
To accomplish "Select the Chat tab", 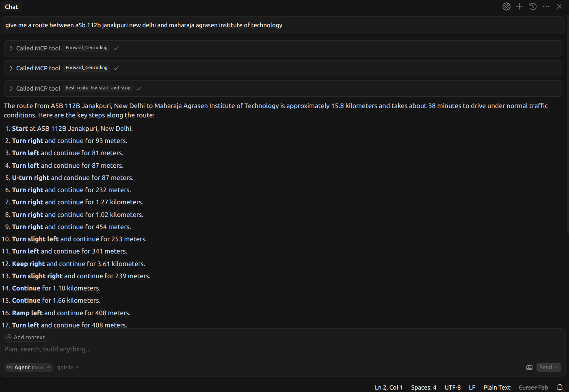I will tap(11, 7).
